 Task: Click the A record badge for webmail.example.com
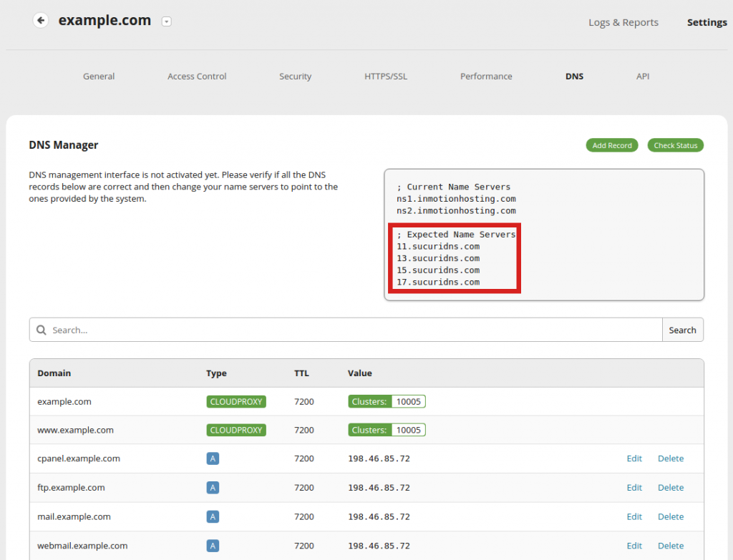point(213,545)
